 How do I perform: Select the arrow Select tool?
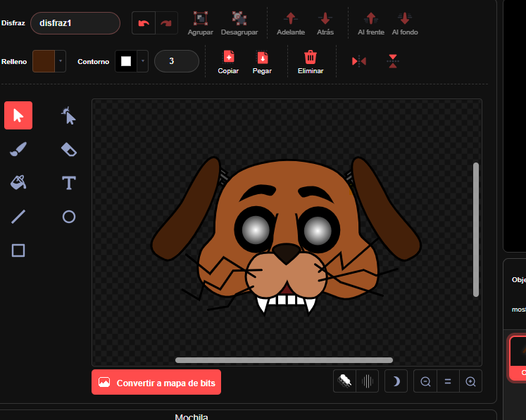click(18, 115)
